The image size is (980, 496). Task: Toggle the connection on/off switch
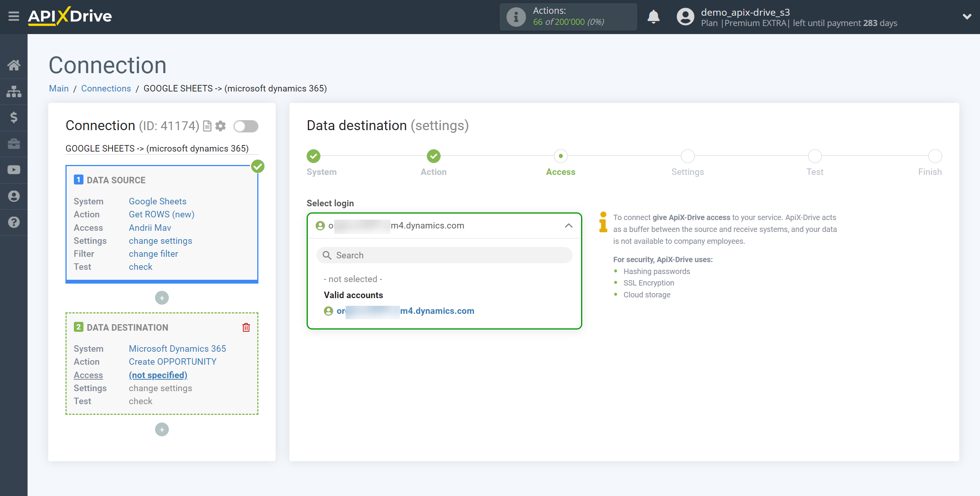(246, 126)
